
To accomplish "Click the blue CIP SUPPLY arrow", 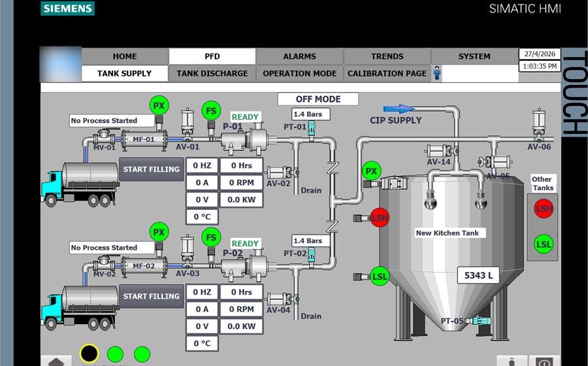I will pos(399,108).
